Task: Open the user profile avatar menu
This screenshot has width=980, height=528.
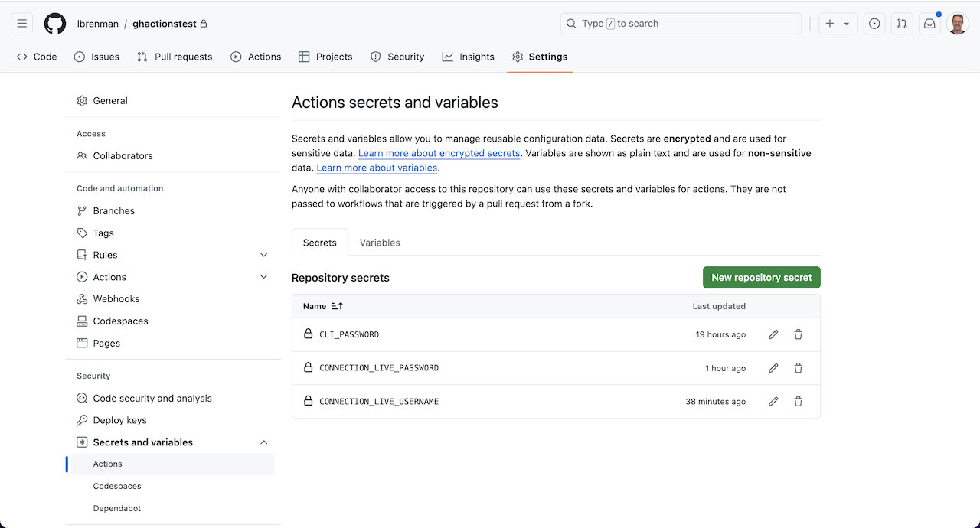Action: tap(957, 24)
